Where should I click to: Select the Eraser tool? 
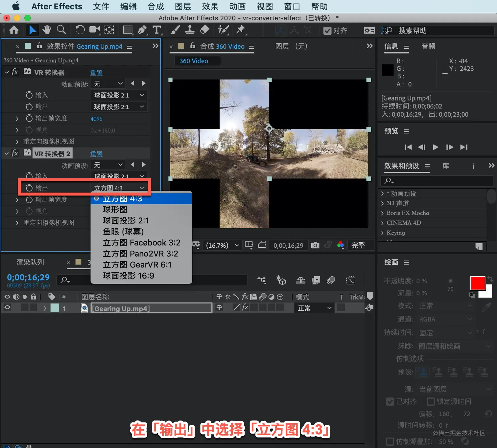coord(204,30)
